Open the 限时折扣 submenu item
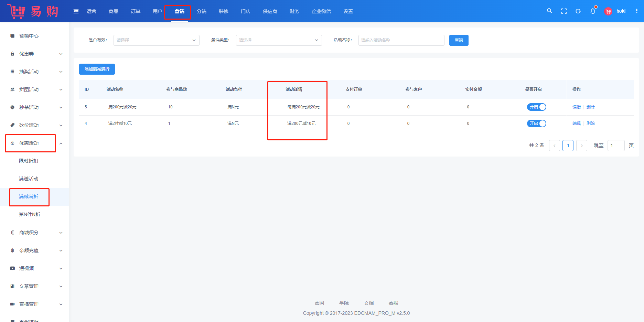The height and width of the screenshot is (322, 644). pyautogui.click(x=29, y=161)
